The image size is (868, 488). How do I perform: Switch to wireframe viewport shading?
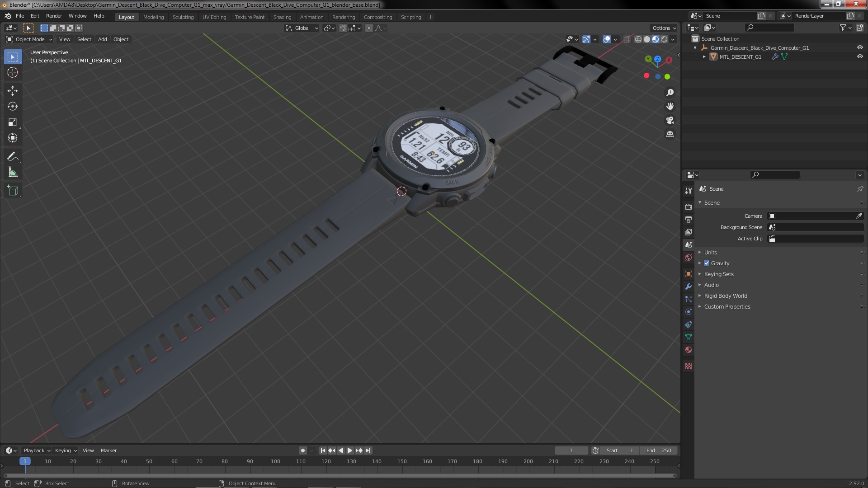click(x=638, y=39)
